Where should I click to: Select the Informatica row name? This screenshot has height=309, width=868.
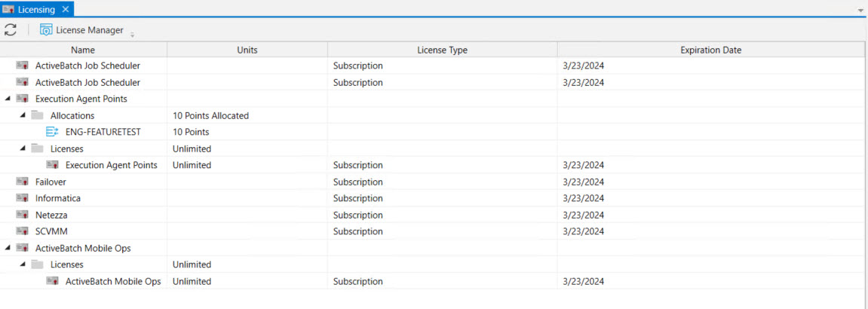(58, 198)
